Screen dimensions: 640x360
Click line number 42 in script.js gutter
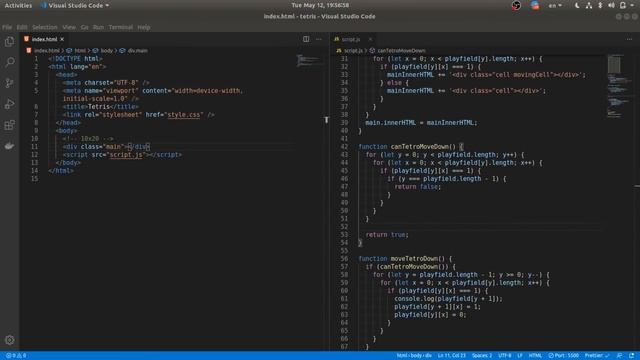[x=344, y=147]
